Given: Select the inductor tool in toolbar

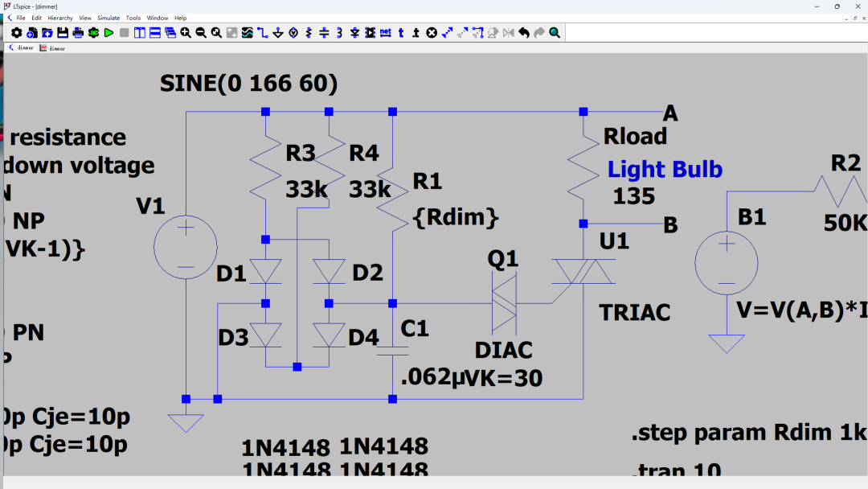Looking at the screenshot, I should [x=339, y=33].
